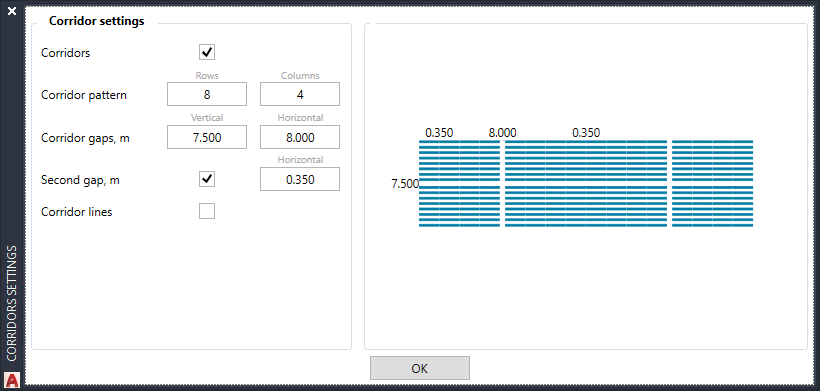Focus the Columns field showing 4
820x391 pixels.
click(300, 95)
